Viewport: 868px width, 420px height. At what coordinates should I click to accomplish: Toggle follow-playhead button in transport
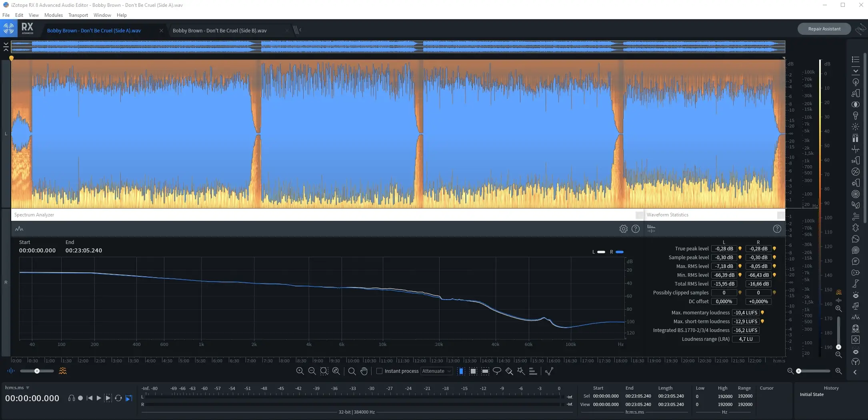click(x=128, y=398)
